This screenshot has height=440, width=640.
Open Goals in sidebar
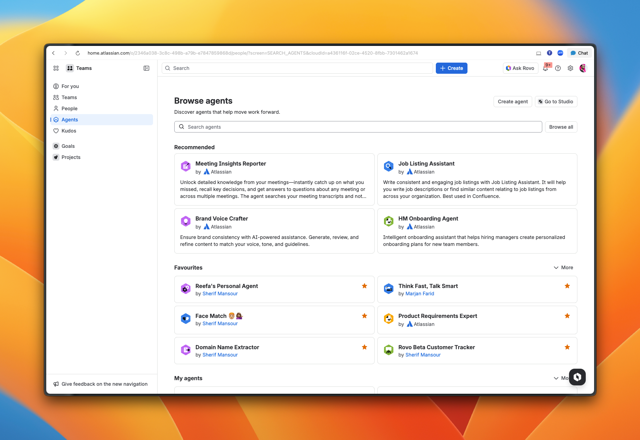tap(101, 146)
